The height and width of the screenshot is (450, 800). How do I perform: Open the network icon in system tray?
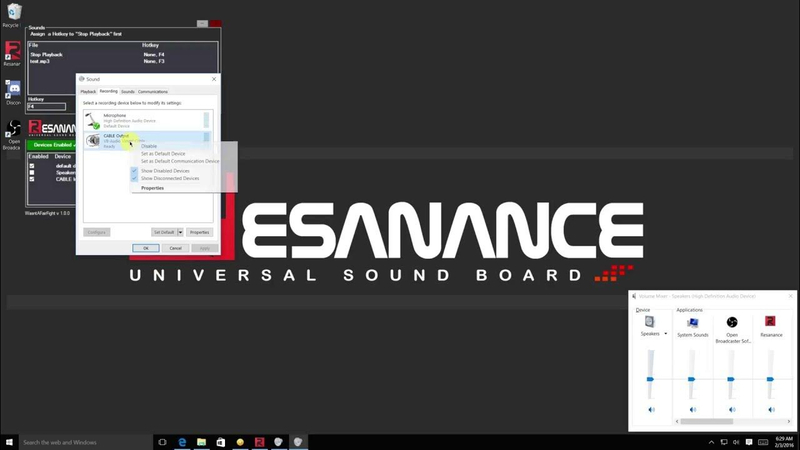click(723, 442)
